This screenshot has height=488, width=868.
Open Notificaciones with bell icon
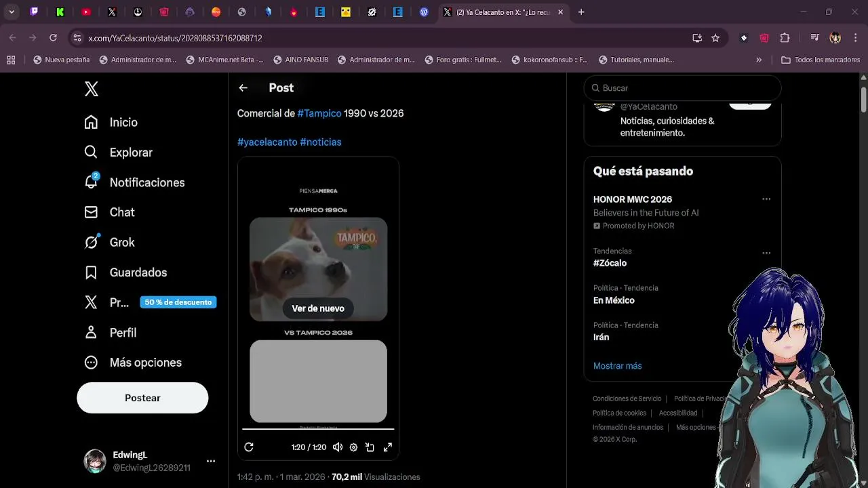pyautogui.click(x=134, y=182)
